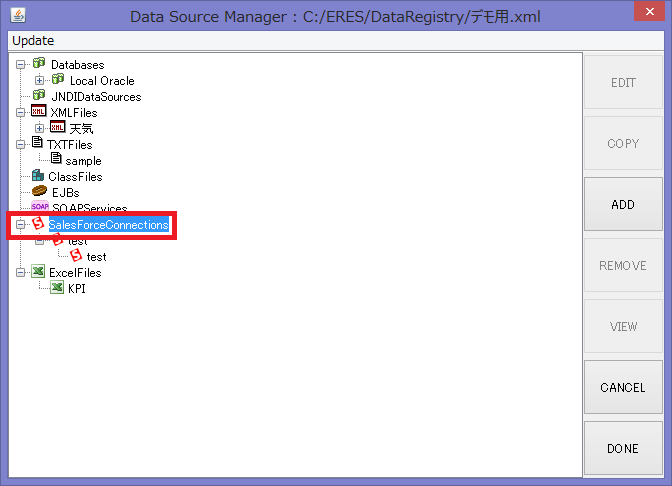This screenshot has height=486, width=672.
Task: Collapse the Databases tree node
Action: coord(20,65)
